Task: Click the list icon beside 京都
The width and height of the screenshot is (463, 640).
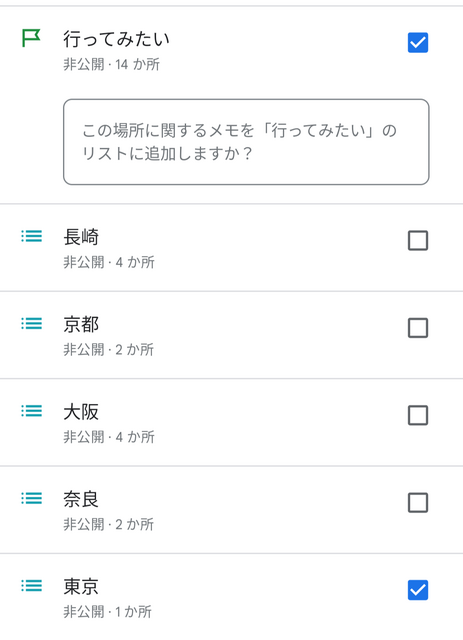Action: pyautogui.click(x=31, y=323)
